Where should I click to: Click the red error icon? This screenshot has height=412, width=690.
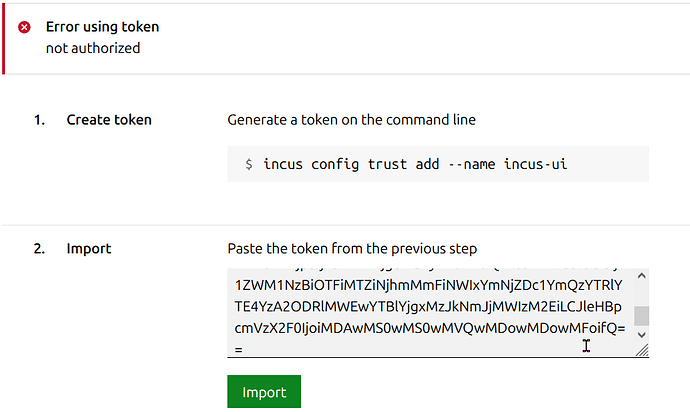(x=25, y=27)
